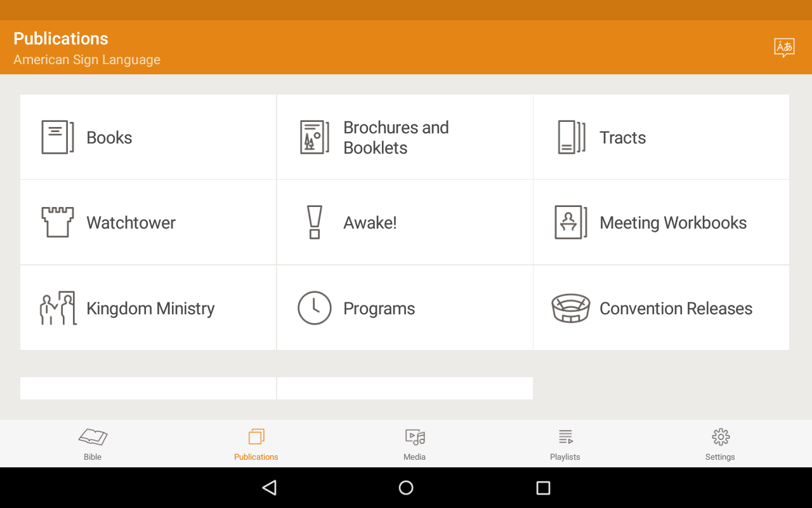Open the Watchtower label

(131, 223)
